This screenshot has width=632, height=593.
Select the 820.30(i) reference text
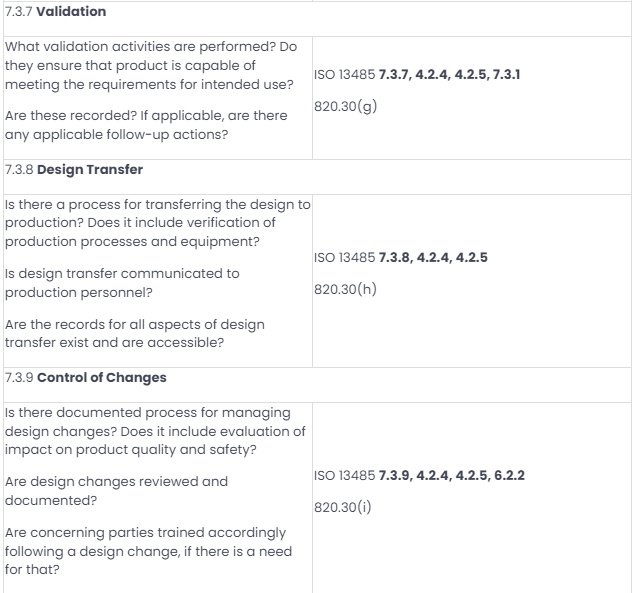tap(343, 508)
